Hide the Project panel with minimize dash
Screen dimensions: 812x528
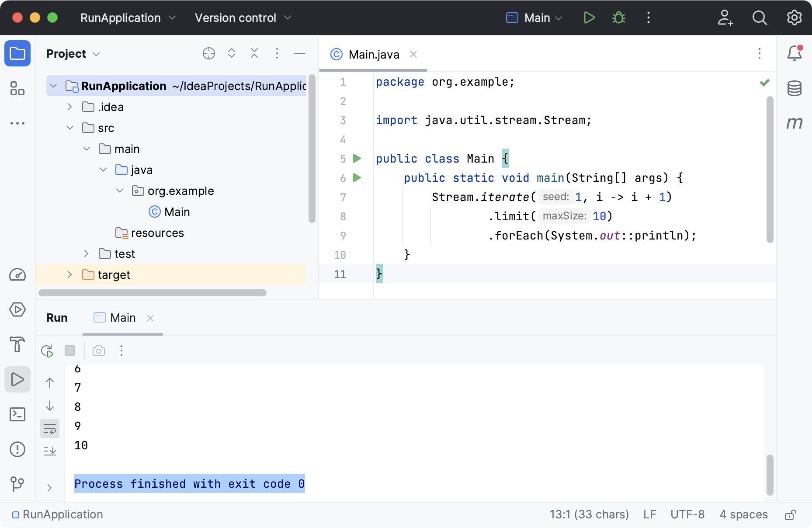click(x=300, y=53)
